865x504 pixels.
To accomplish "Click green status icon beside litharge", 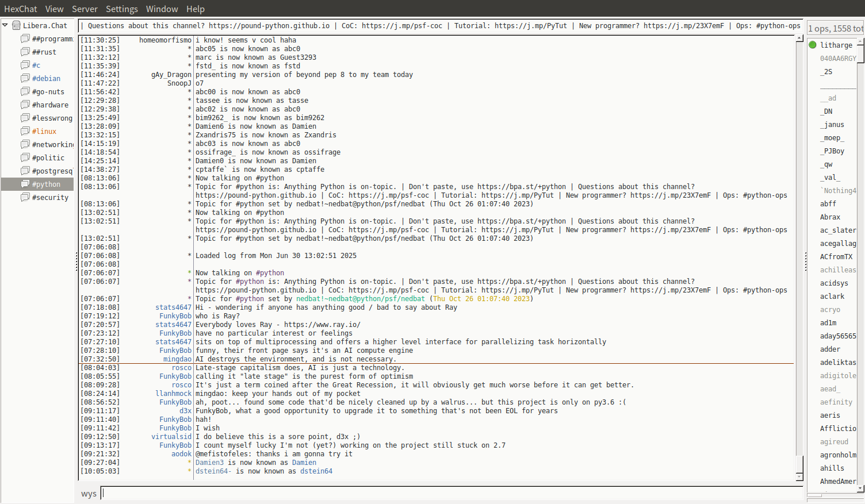I will point(813,45).
